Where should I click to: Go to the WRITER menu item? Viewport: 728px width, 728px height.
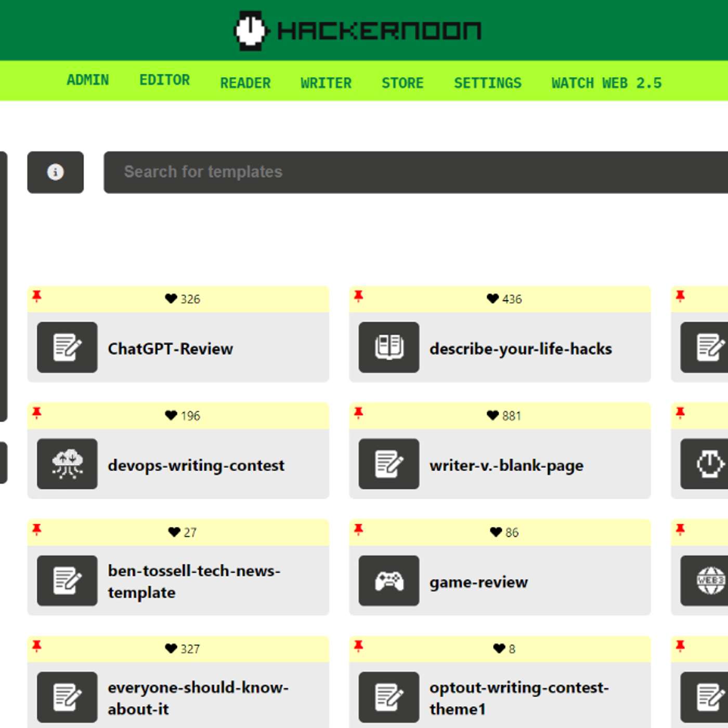coord(326,83)
